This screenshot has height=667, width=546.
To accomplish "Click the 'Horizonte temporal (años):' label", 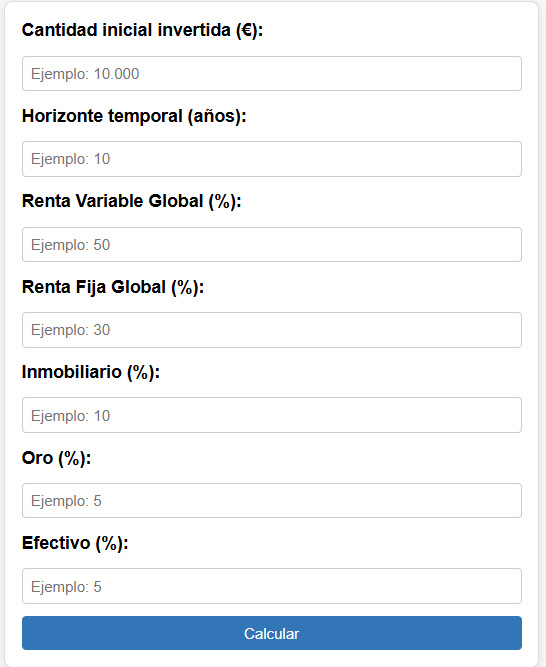I will pyautogui.click(x=134, y=116).
